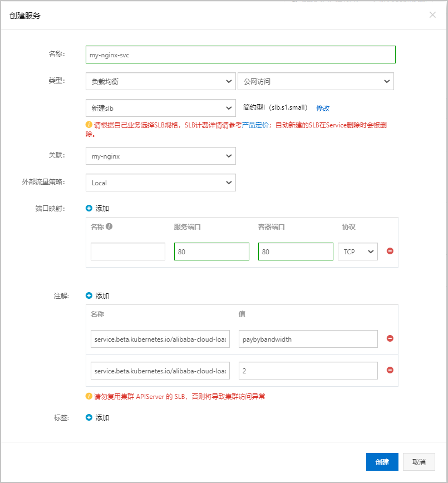The image size is (448, 483).
Task: Close the 创建服务 dialog with X icon
Action: 432,15
